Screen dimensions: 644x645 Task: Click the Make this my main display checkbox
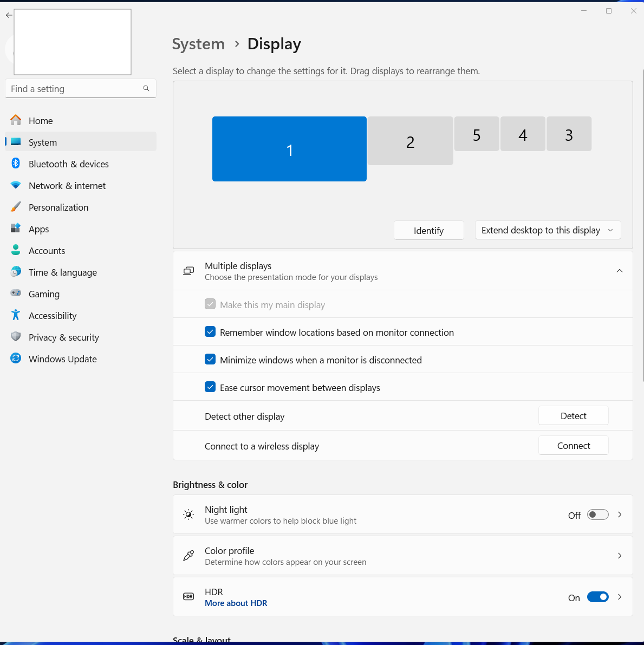210,304
